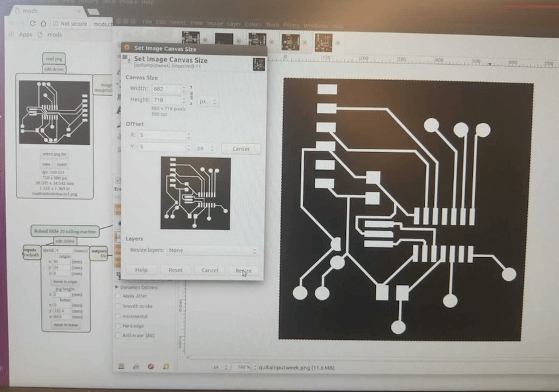Screen dimensions: 559x392
Task: Open GIMP's Select menu
Action: click(x=178, y=22)
